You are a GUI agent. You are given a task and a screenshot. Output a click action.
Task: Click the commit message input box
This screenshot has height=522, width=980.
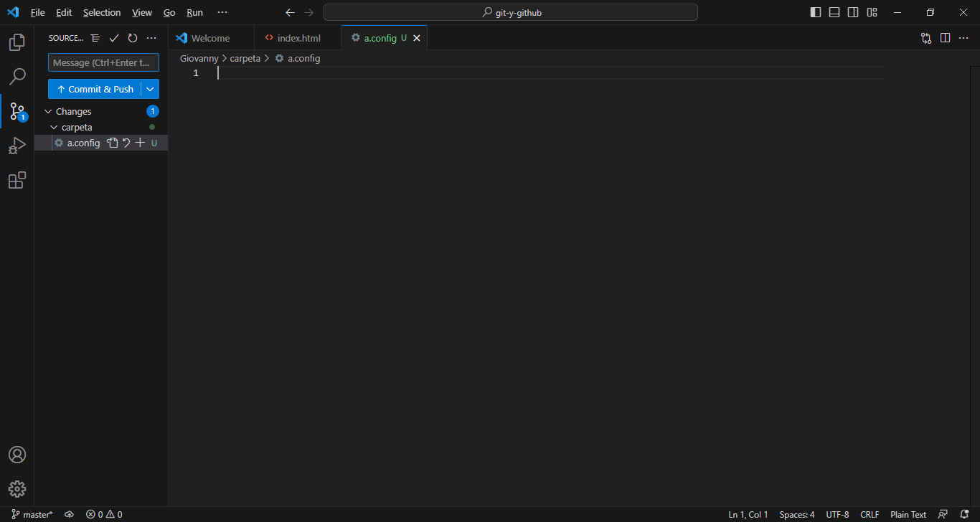tap(103, 62)
